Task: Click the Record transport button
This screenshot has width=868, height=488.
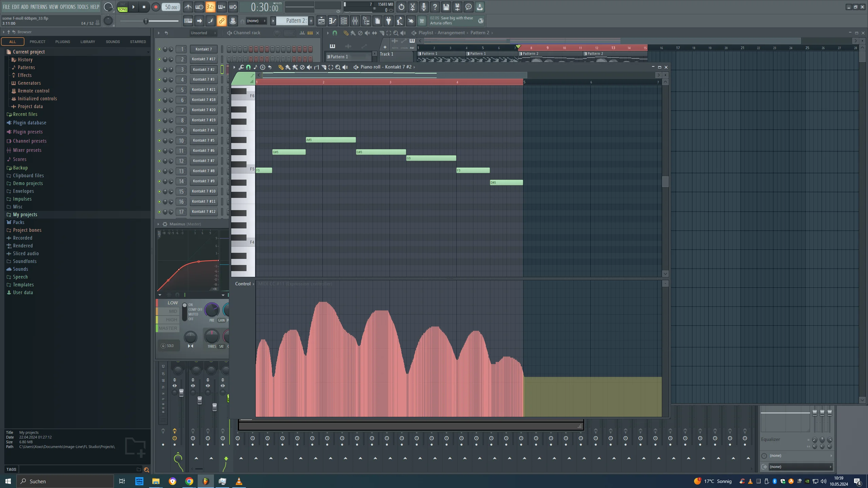Action: pos(156,7)
